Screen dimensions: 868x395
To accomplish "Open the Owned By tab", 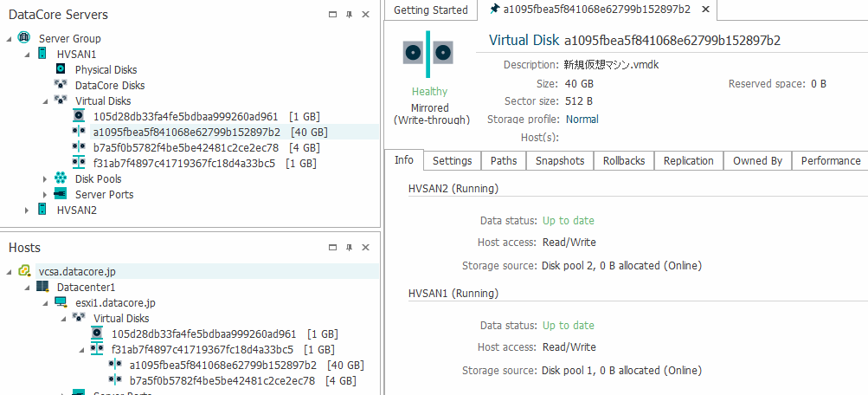I will click(757, 160).
